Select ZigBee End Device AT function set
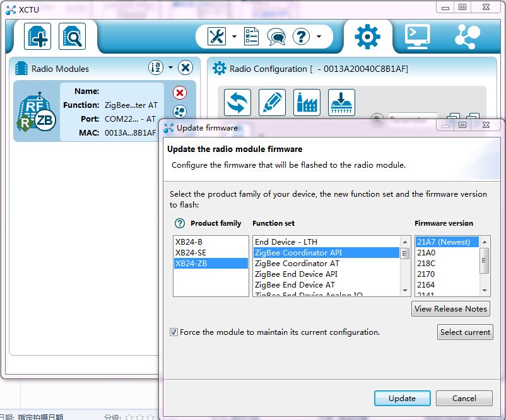This screenshot has width=506, height=420. [x=326, y=284]
